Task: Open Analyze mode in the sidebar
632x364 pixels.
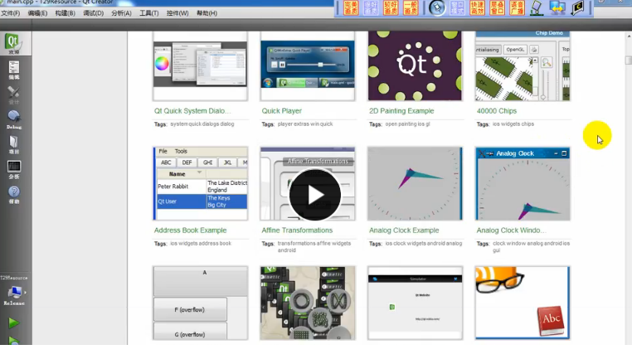Action: 13,170
